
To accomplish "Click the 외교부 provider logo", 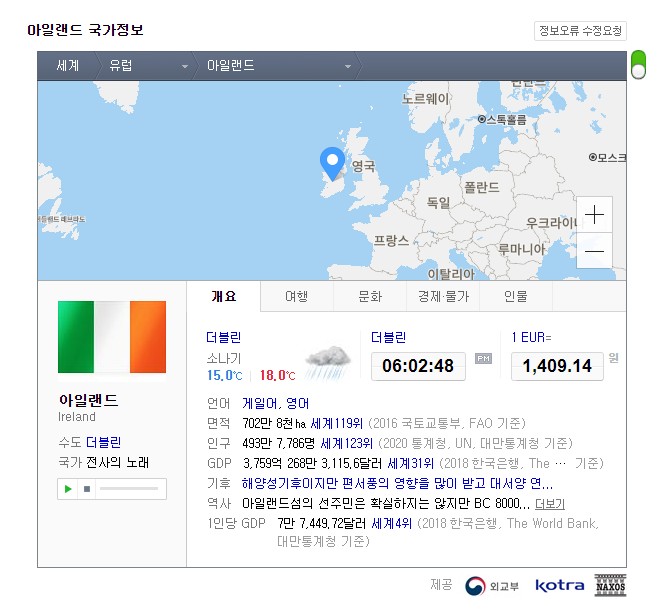I will point(492,586).
